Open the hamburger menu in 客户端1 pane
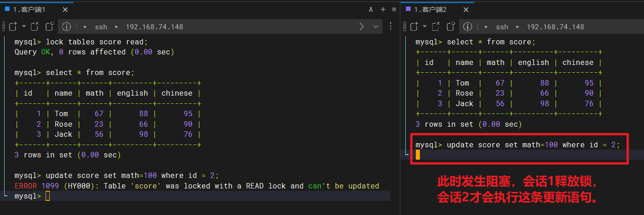This screenshot has width=644, height=215. point(394,10)
